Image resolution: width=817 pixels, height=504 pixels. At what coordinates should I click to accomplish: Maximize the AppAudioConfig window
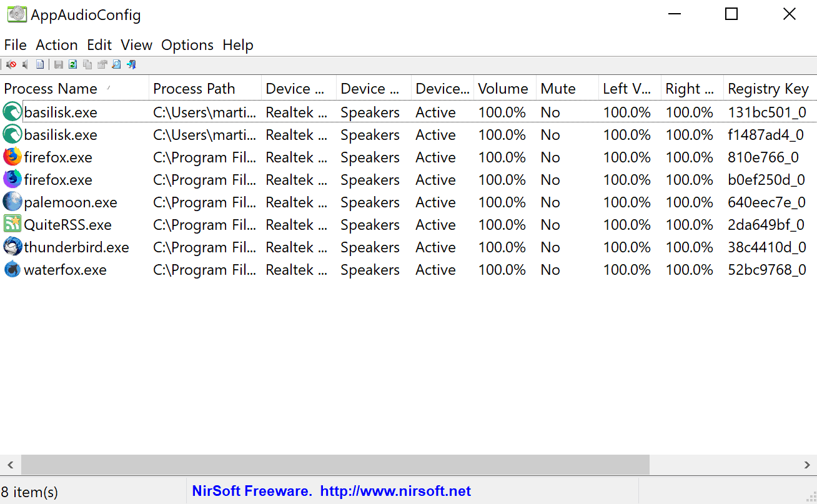click(x=731, y=14)
